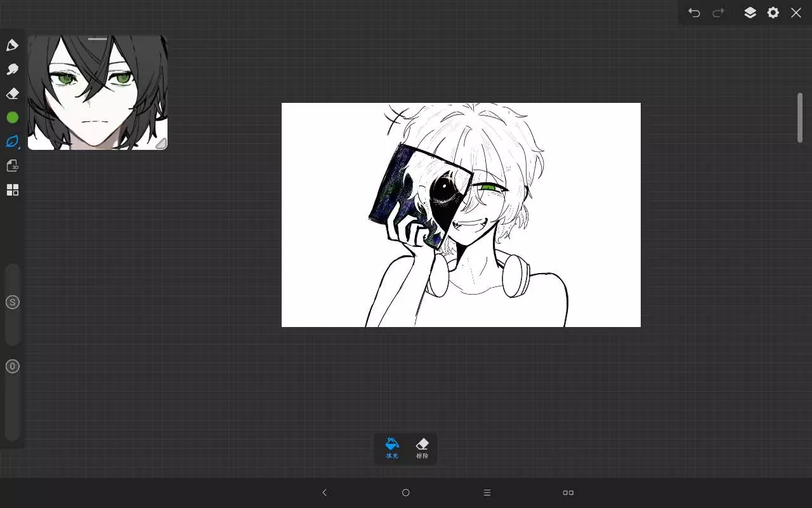
Task: Select the Smudge blend tool
Action: pos(12,69)
